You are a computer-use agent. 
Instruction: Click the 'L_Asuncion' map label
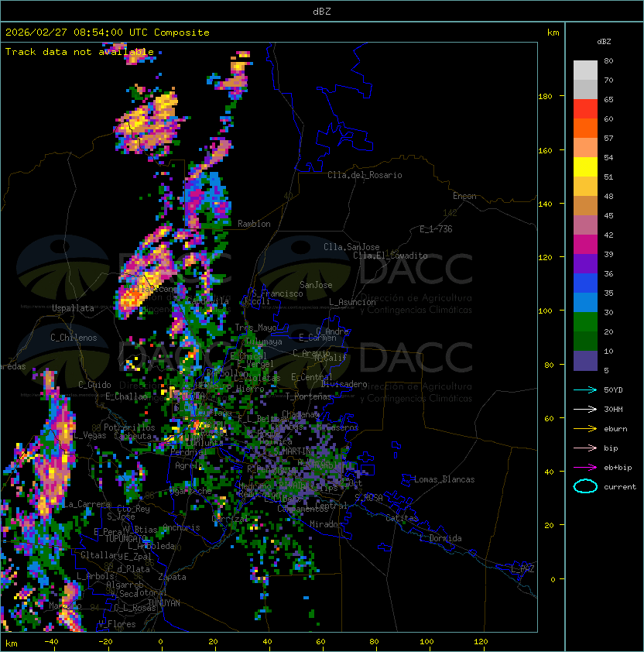352,302
